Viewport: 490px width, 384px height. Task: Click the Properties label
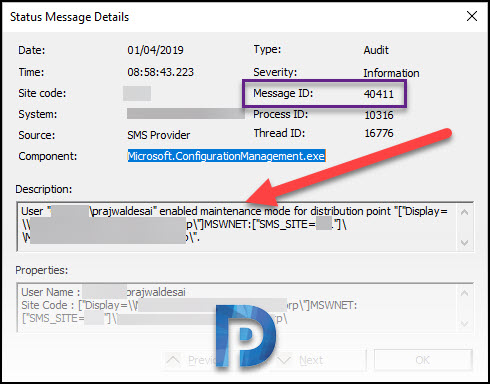[x=42, y=270]
